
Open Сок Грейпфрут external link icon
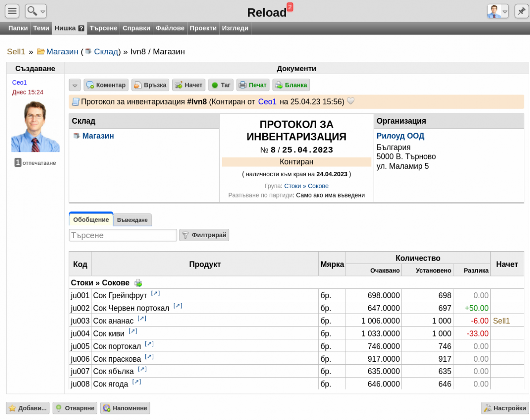[x=155, y=293]
